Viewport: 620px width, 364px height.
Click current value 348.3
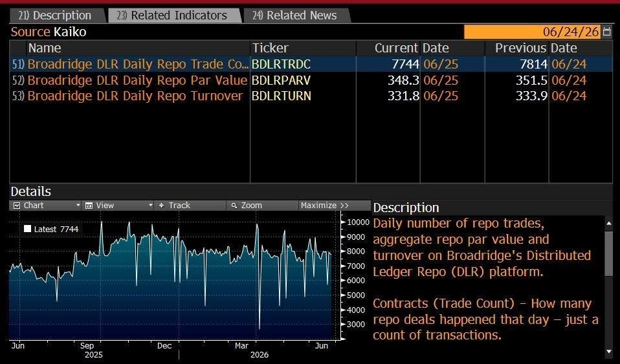[403, 80]
